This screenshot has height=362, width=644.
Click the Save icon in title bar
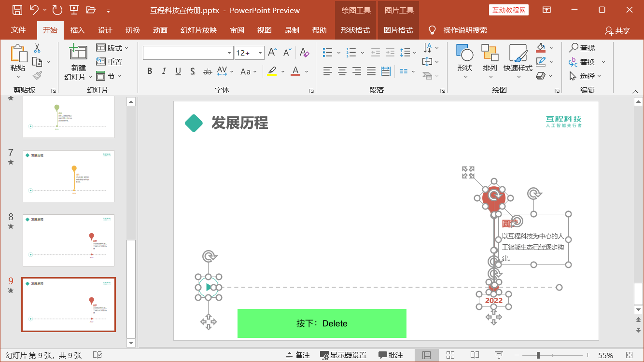(x=17, y=10)
